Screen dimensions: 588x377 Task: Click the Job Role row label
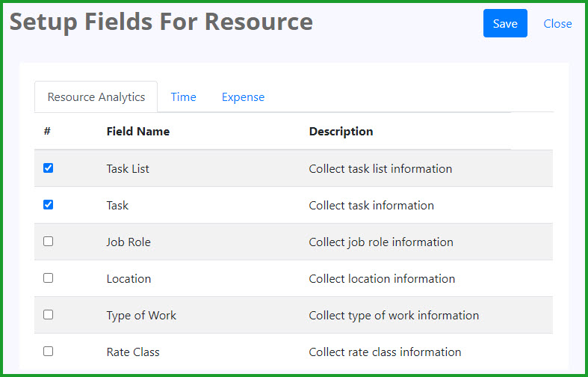pos(129,242)
